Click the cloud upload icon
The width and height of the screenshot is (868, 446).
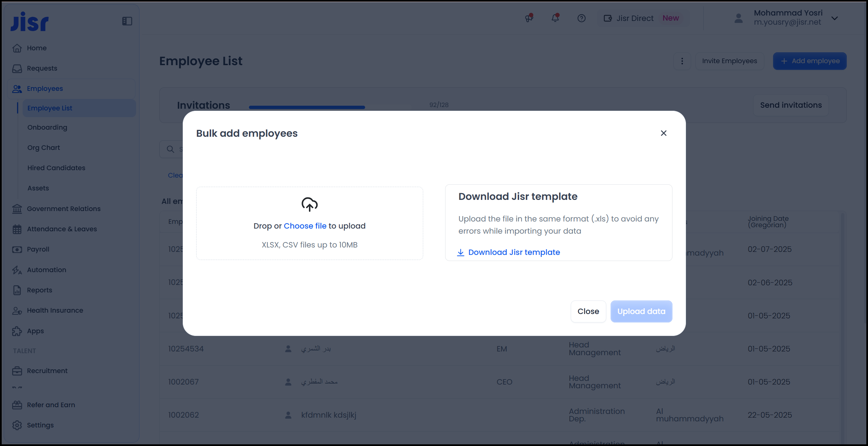tap(309, 204)
